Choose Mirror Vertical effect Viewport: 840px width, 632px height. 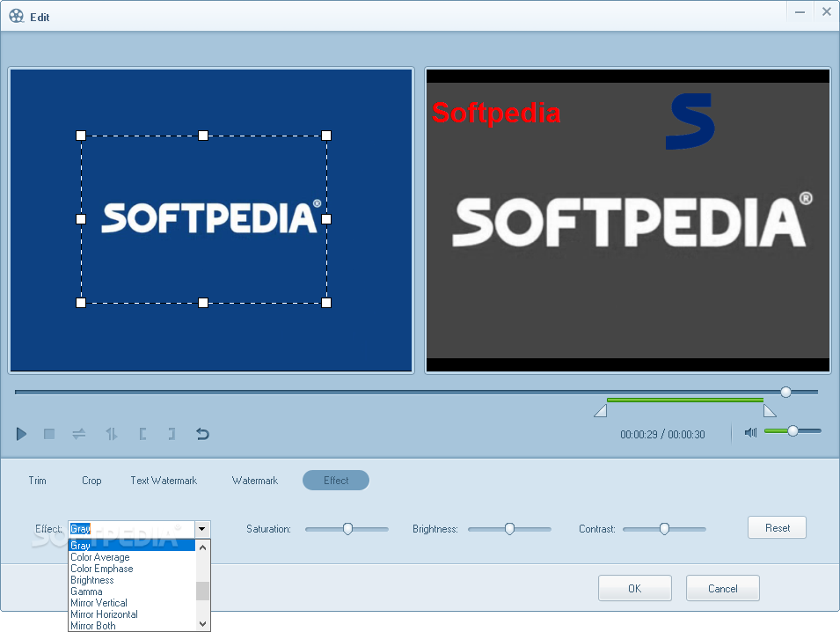pos(132,603)
